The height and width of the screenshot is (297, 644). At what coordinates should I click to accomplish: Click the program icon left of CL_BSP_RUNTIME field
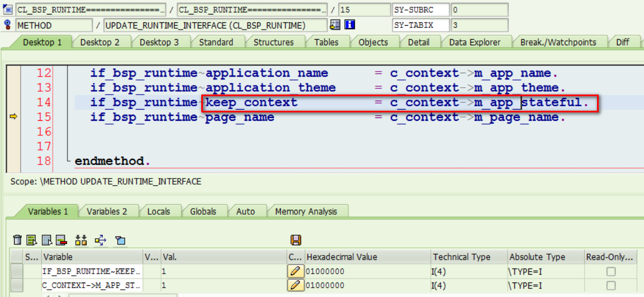8,10
